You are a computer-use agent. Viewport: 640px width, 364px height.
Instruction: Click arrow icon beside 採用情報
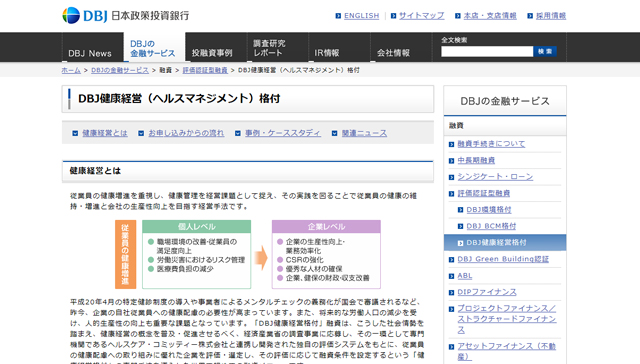530,16
